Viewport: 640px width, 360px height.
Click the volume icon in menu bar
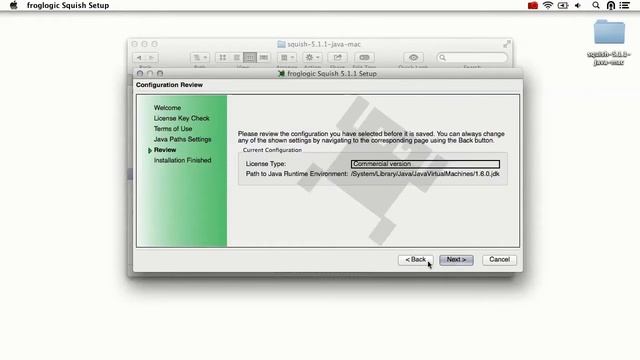tap(578, 5)
